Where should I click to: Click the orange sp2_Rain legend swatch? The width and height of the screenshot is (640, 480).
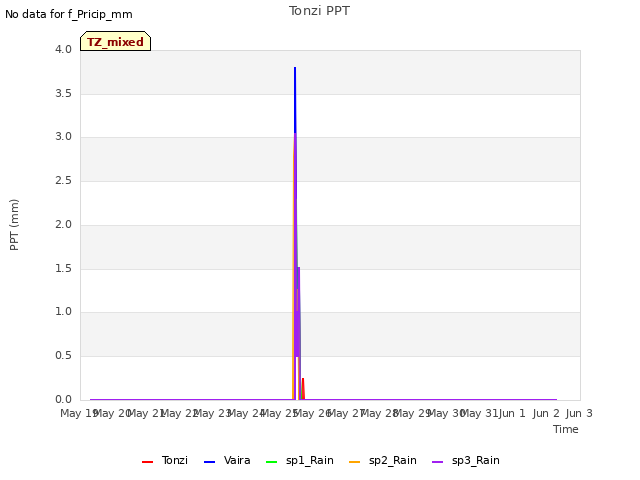click(x=355, y=462)
